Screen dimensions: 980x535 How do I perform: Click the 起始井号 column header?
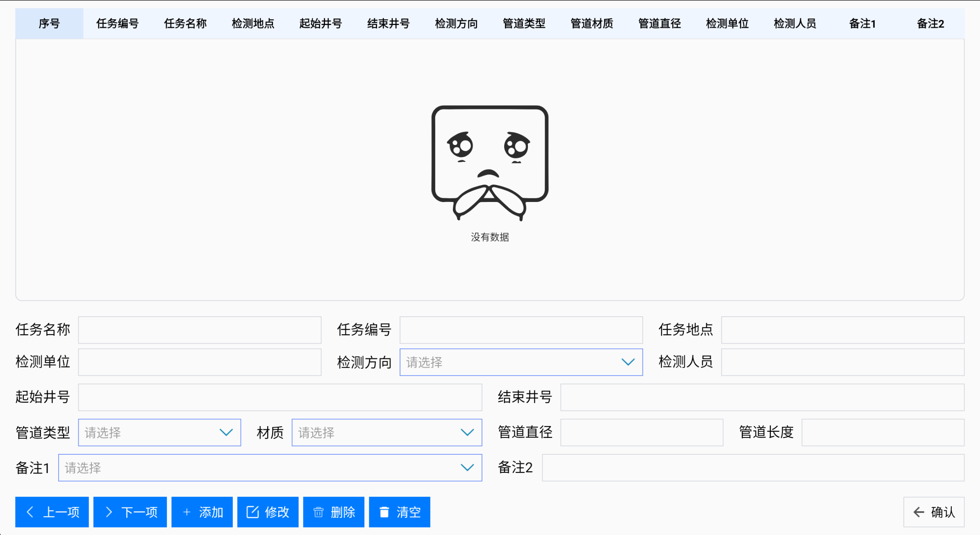(321, 23)
